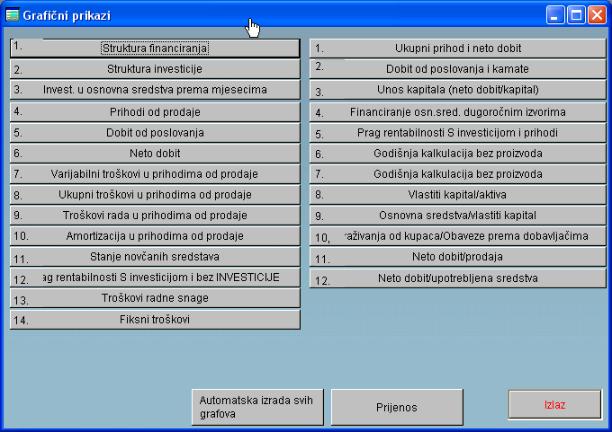Open the Struktura financiranja graph
The image size is (612, 432).
click(x=155, y=48)
